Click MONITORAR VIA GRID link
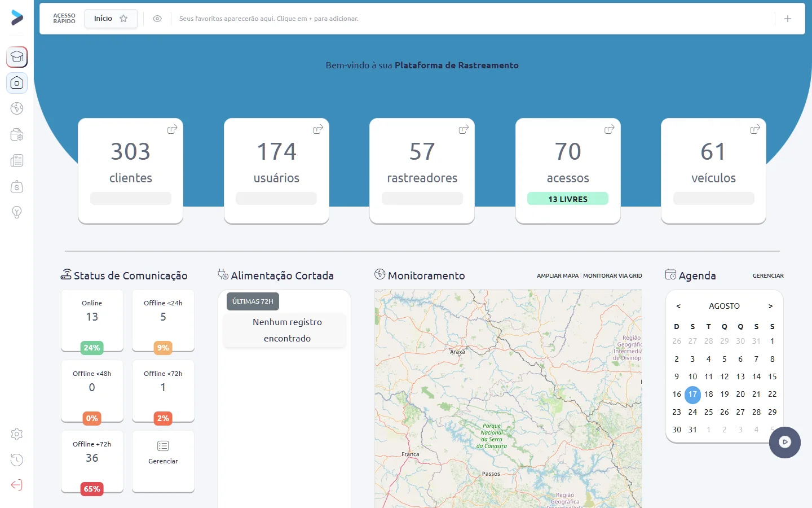 pyautogui.click(x=612, y=276)
